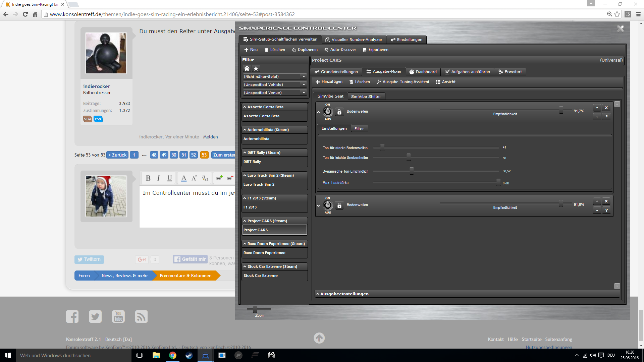Image resolution: width=644 pixels, height=362 pixels.
Task: Toggle the second Bodenwellen ON/AUS power knob
Action: [328, 205]
